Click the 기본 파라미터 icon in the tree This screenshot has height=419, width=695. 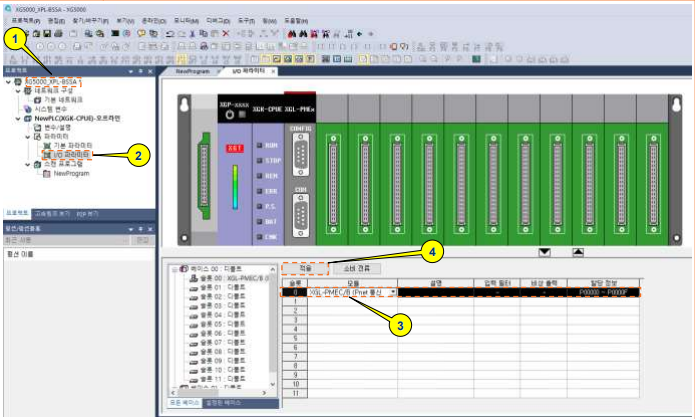tap(46, 146)
